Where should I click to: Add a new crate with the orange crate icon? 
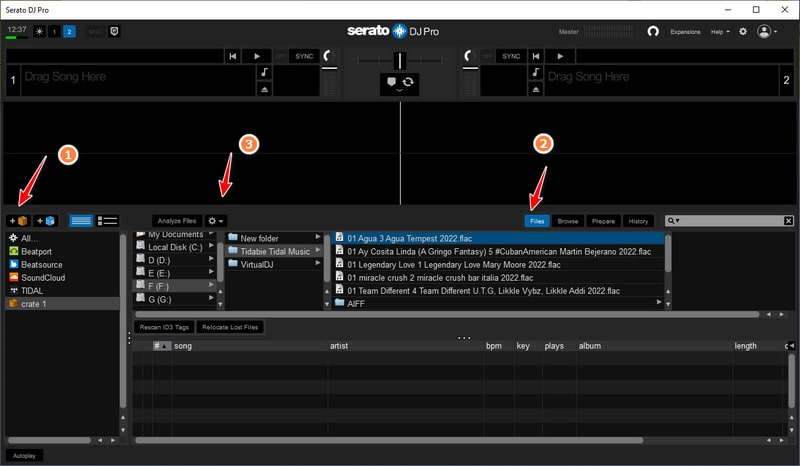pos(18,221)
